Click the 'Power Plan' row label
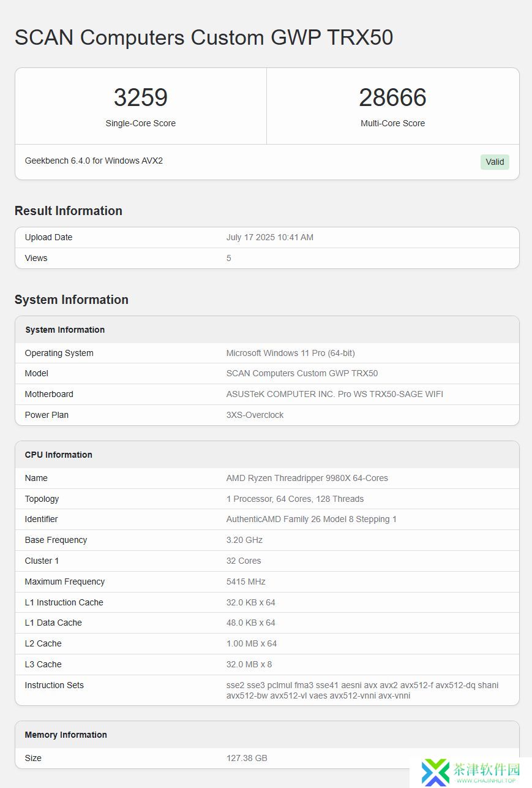Image resolution: width=532 pixels, height=788 pixels. (47, 415)
